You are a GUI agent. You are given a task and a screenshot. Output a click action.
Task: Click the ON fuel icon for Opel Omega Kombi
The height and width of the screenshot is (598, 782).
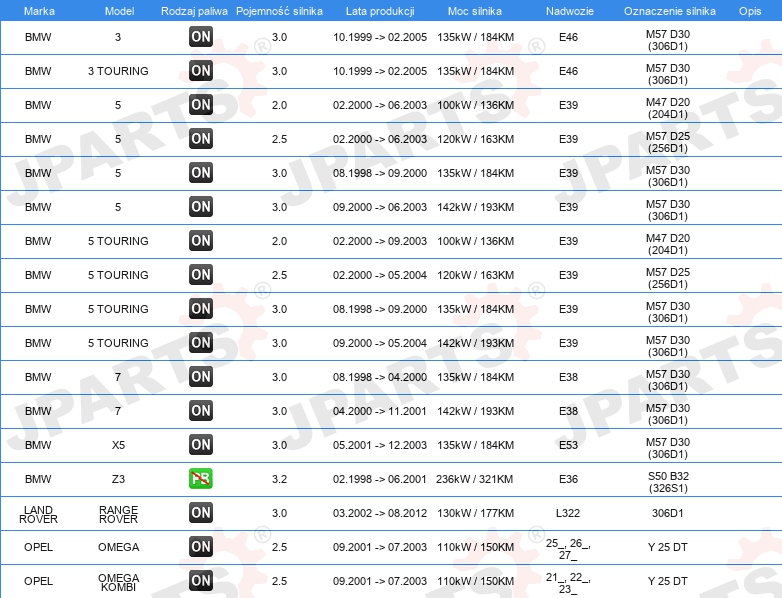(x=201, y=581)
